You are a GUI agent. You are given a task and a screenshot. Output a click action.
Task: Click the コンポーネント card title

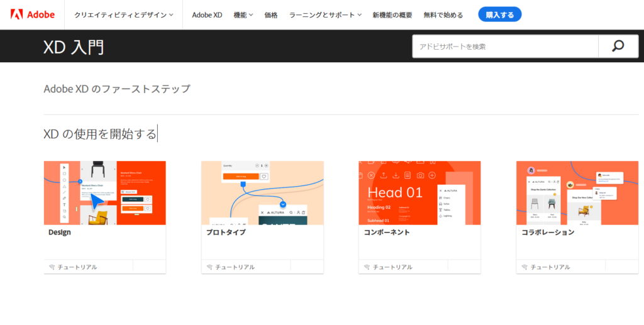tap(387, 232)
